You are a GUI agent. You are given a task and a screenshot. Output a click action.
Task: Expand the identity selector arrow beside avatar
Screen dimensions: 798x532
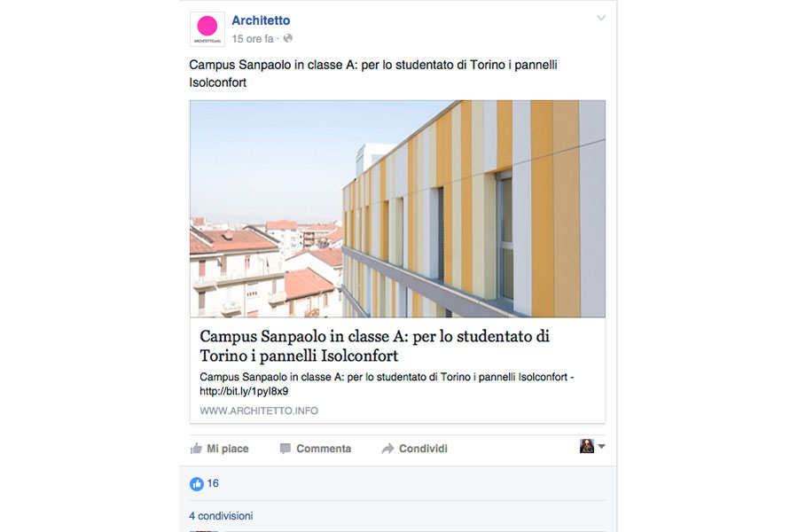coord(601,447)
